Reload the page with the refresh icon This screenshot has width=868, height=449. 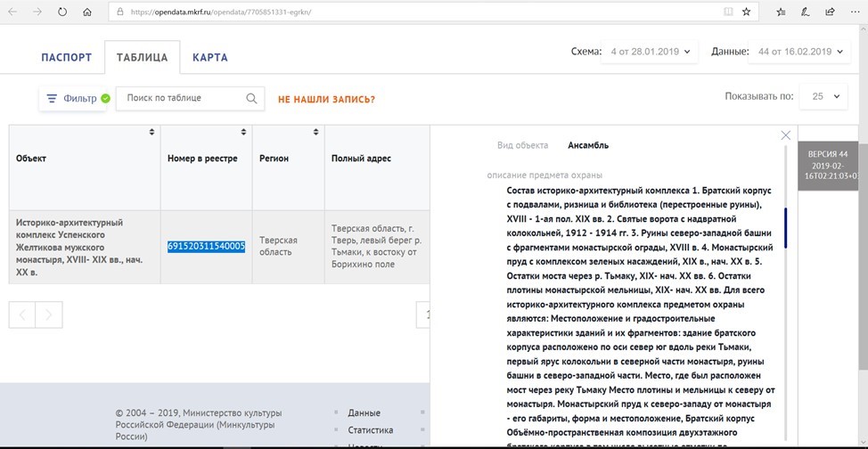(62, 12)
